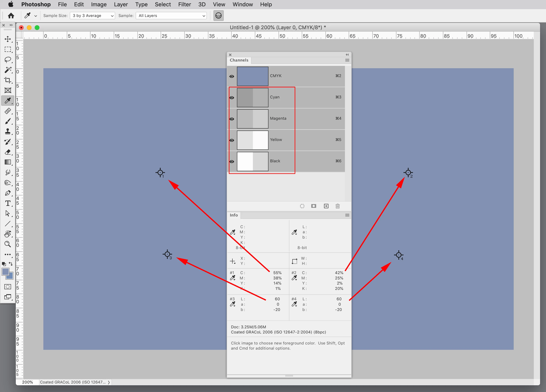Select the Horizontal Type tool
546x392 pixels.
coord(8,203)
